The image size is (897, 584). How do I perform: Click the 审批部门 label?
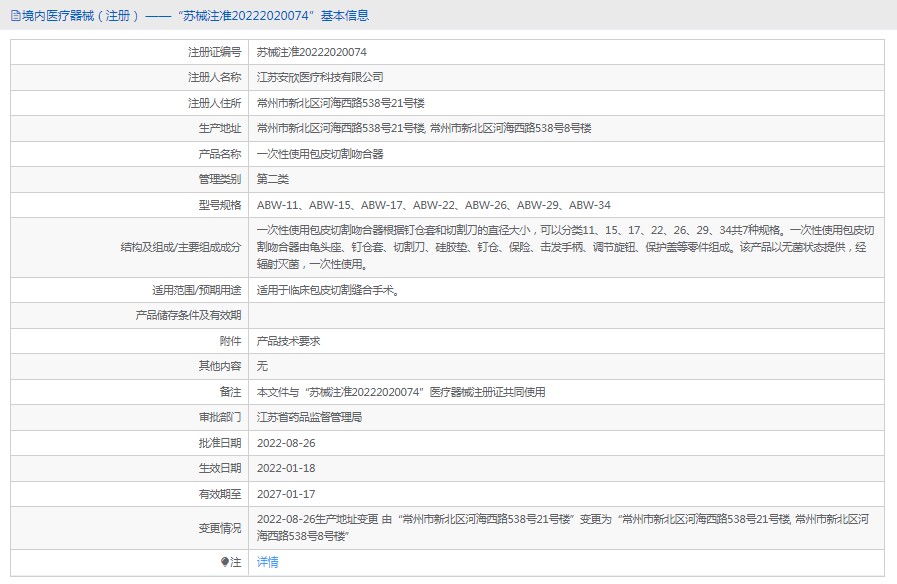click(x=220, y=417)
